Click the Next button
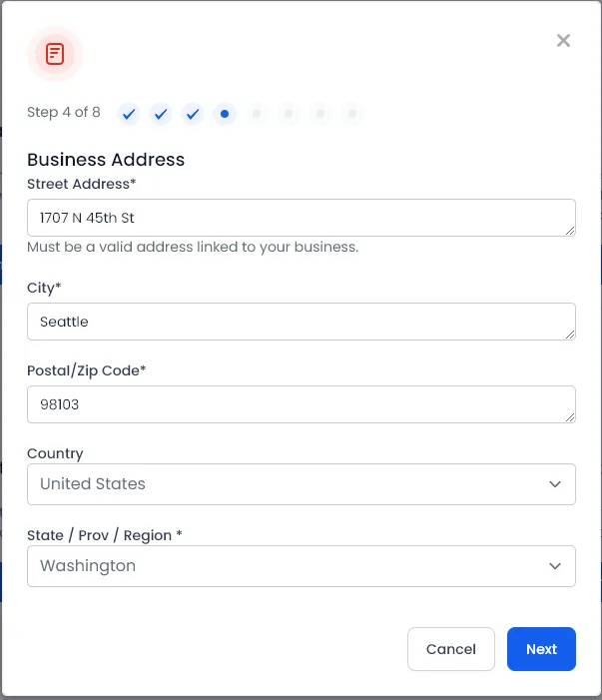Image resolution: width=602 pixels, height=700 pixels. (541, 649)
